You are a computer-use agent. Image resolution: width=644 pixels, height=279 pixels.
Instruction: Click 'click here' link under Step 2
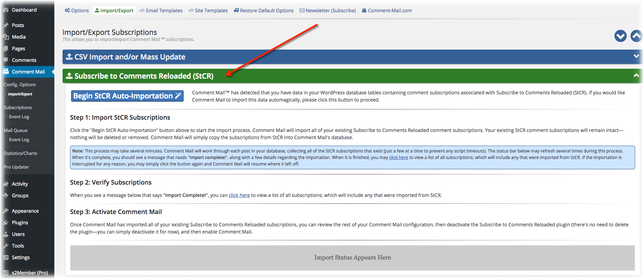pyautogui.click(x=239, y=195)
